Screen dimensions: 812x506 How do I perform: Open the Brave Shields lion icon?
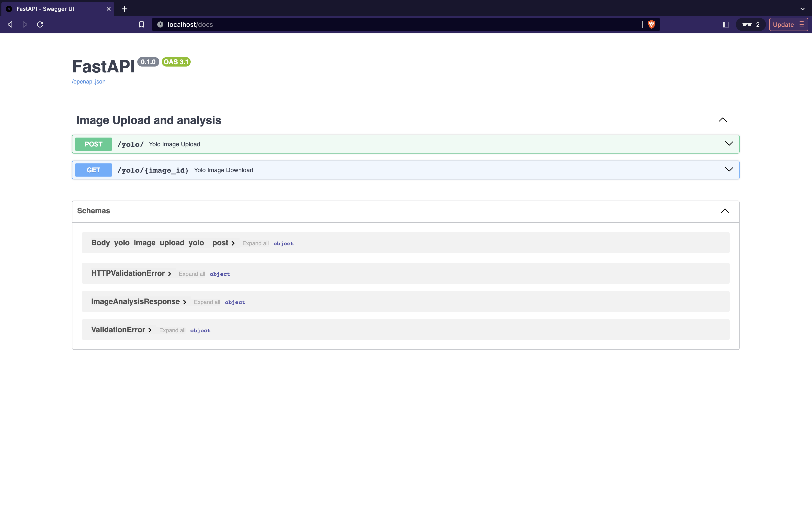pos(651,24)
